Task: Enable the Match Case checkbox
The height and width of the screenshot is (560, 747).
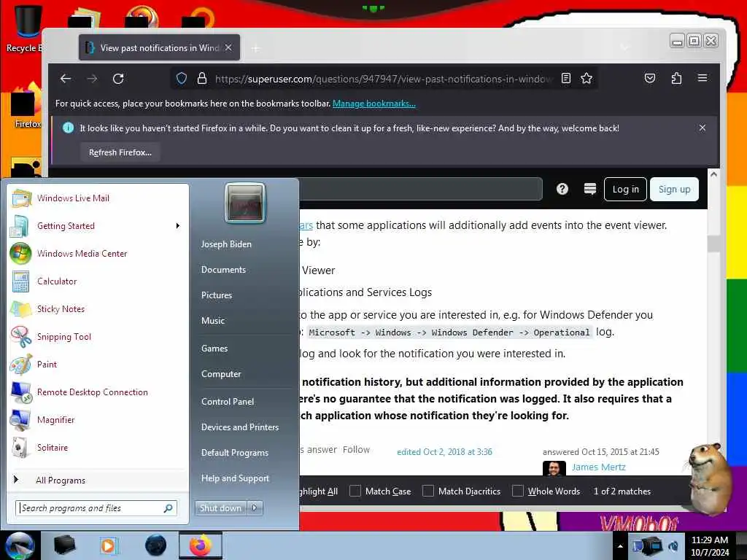Action: tap(355, 491)
